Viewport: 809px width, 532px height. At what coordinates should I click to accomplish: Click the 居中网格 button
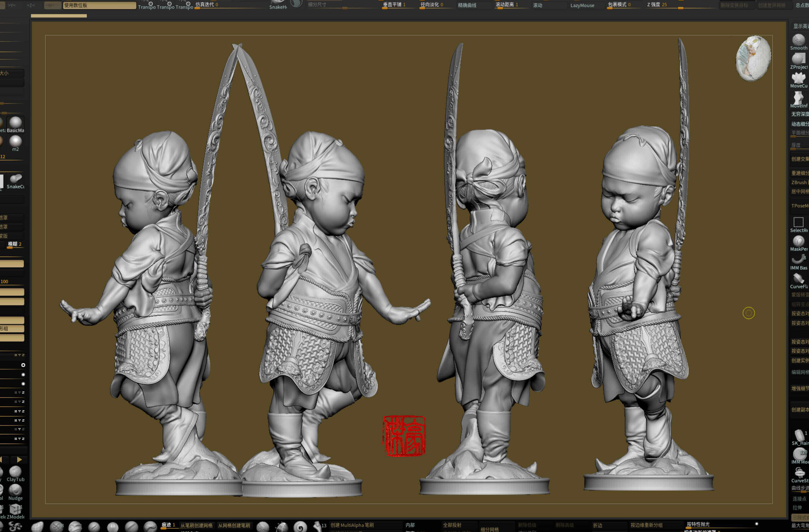[800, 191]
